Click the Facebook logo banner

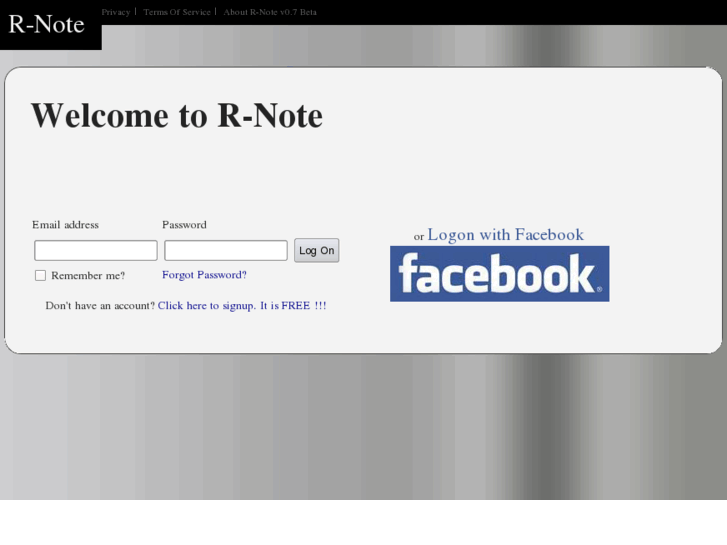click(499, 274)
